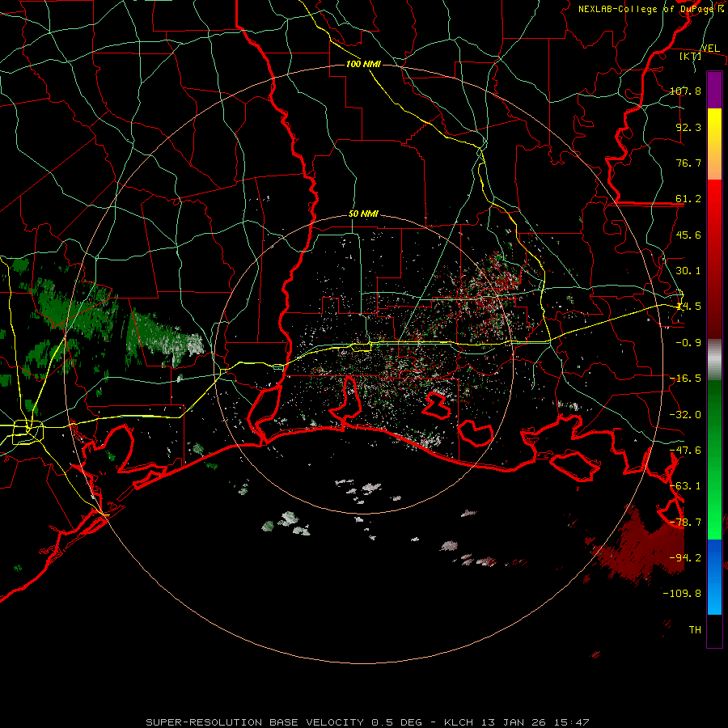Select the 107.8 velocity scale value
The width and height of the screenshot is (728, 728).
pos(685,91)
